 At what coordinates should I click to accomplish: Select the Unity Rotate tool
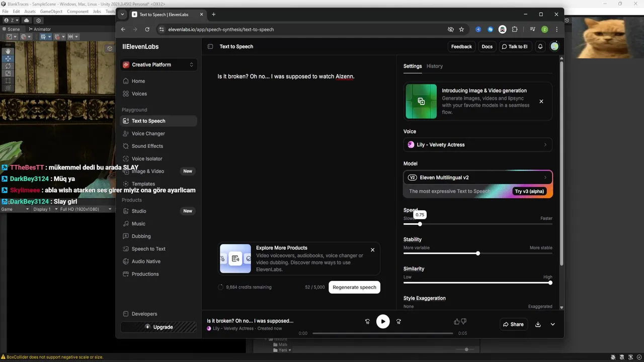[8, 66]
